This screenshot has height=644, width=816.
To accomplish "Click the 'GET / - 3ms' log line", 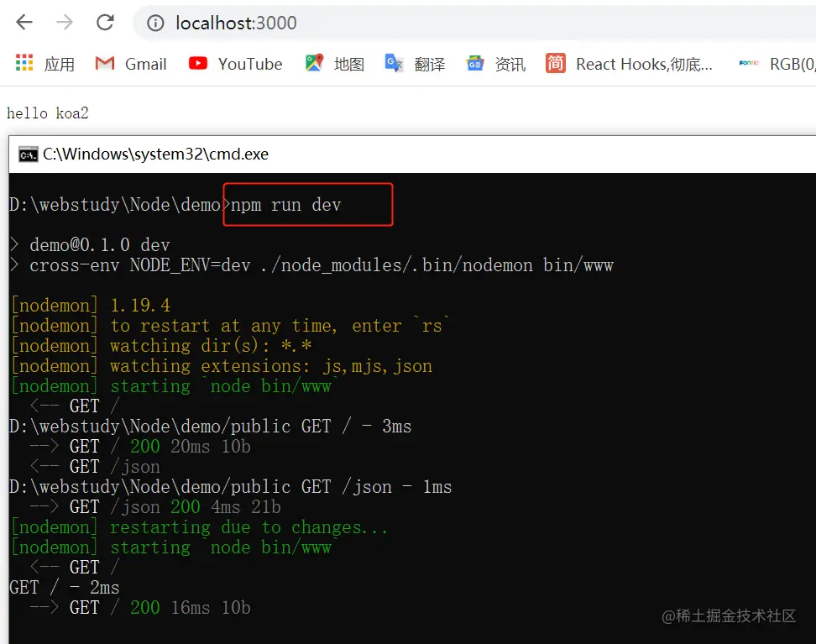I will 210,427.
